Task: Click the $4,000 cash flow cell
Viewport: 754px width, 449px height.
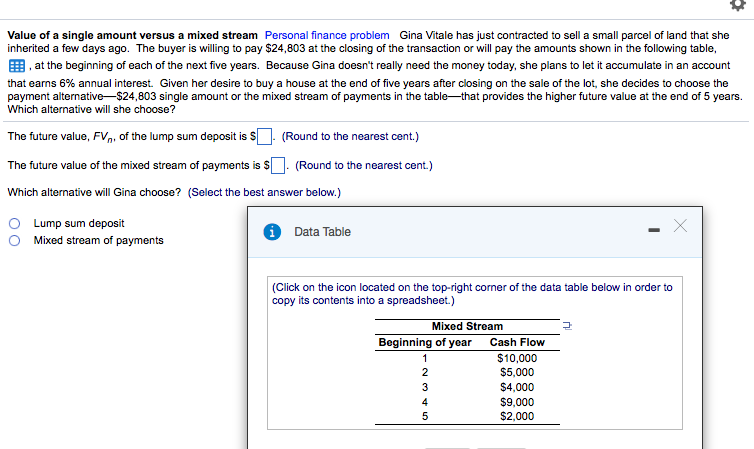Action: (x=517, y=387)
